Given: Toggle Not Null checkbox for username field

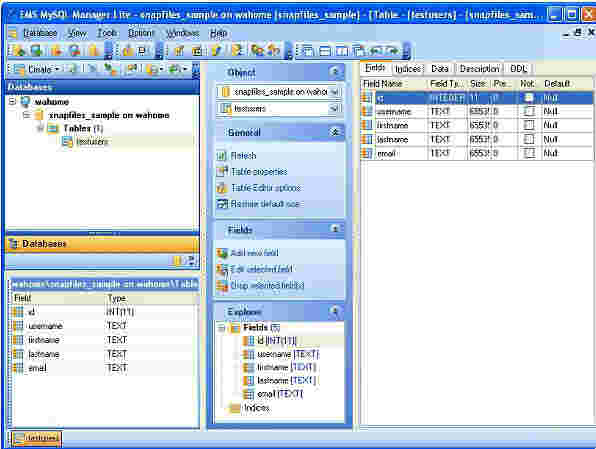Looking at the screenshot, I should 529,112.
